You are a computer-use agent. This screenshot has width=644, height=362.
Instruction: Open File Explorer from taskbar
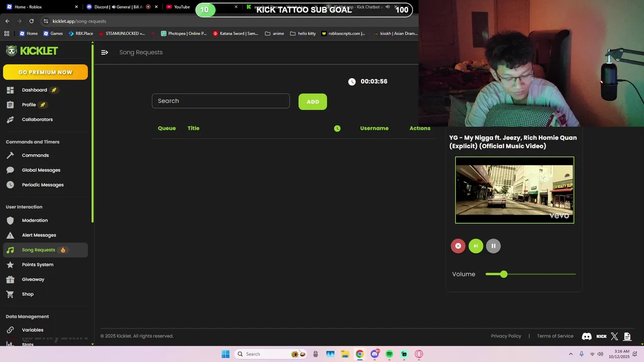(345, 354)
